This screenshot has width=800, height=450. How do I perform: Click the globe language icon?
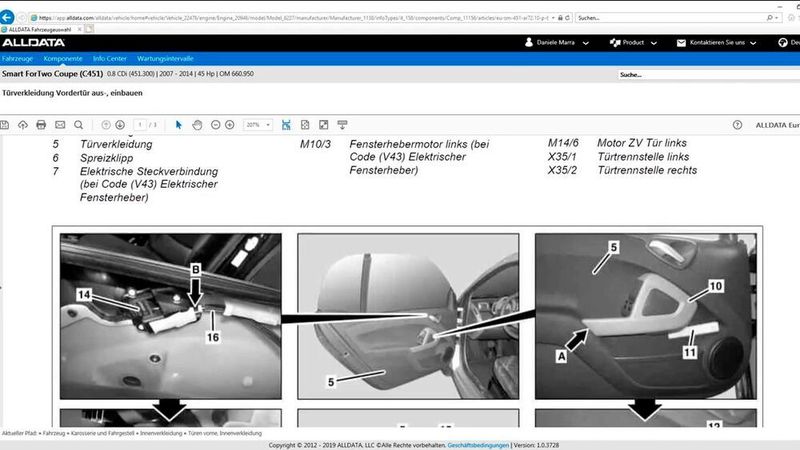(x=783, y=43)
